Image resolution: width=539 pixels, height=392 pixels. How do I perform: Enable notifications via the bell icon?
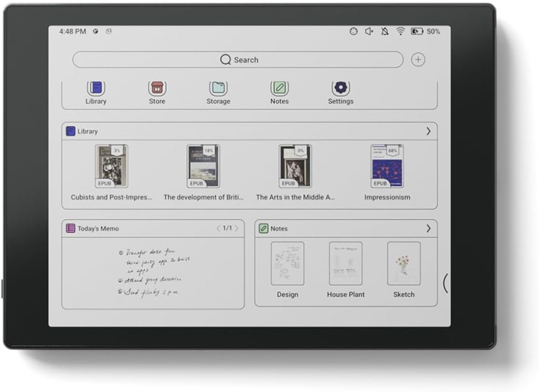384,31
